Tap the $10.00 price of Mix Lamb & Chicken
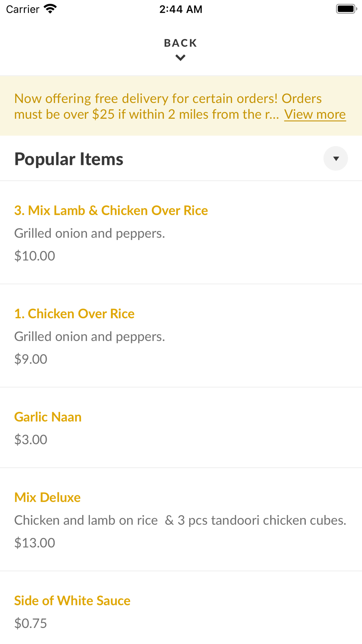Screen dimensions: 362x644 coord(35,256)
